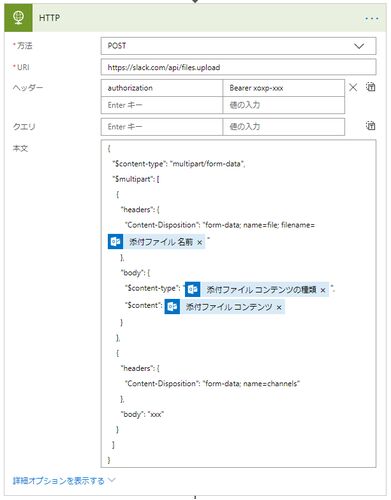Click the 添付ファイル コンテンツの種類 token
This screenshot has height=500, width=391.
257,289
